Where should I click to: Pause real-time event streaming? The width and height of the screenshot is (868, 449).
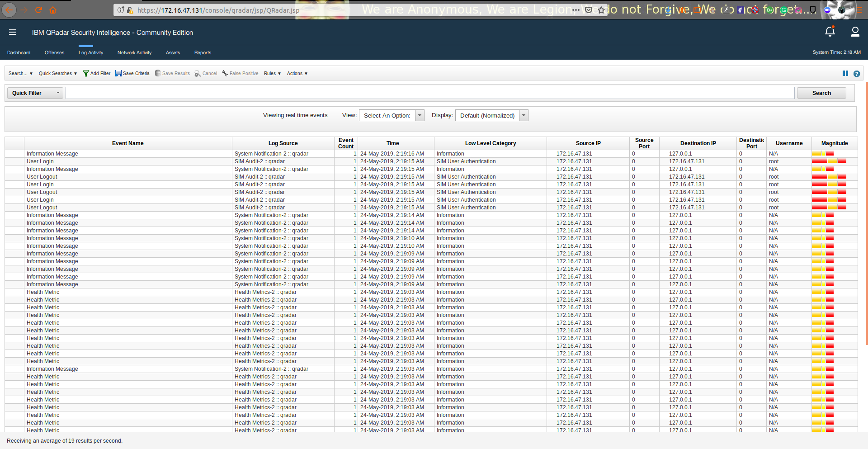(845, 73)
